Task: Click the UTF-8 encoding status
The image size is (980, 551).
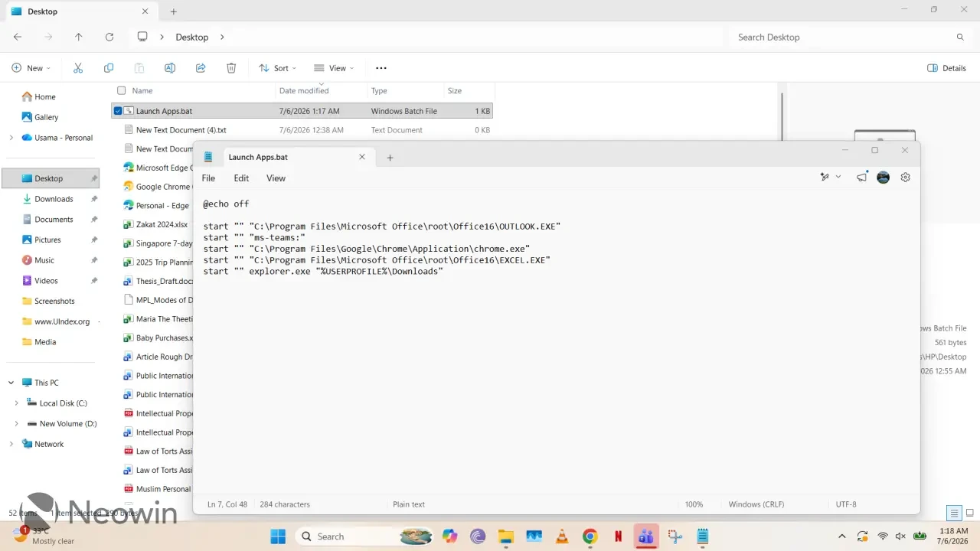Action: pyautogui.click(x=846, y=504)
